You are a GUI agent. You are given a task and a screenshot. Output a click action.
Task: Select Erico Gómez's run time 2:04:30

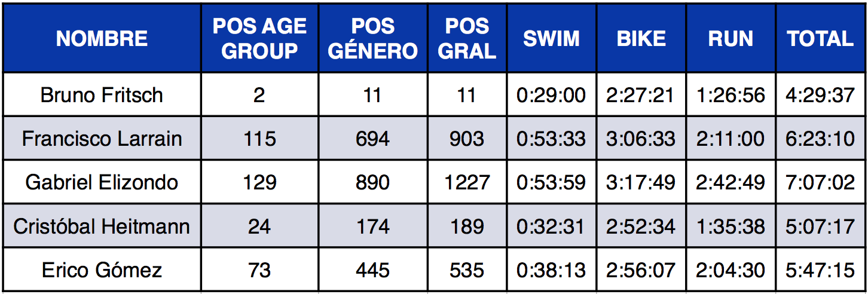pos(731,270)
